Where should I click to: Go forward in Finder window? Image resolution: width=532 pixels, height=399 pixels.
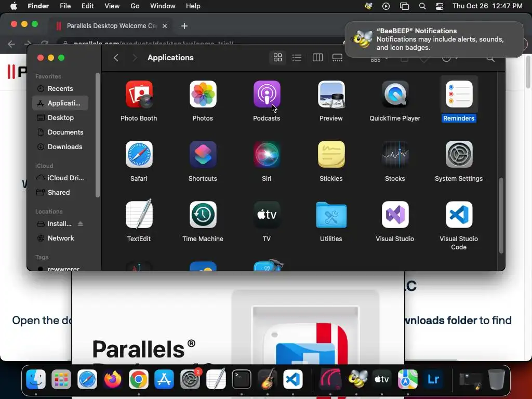coord(135,58)
